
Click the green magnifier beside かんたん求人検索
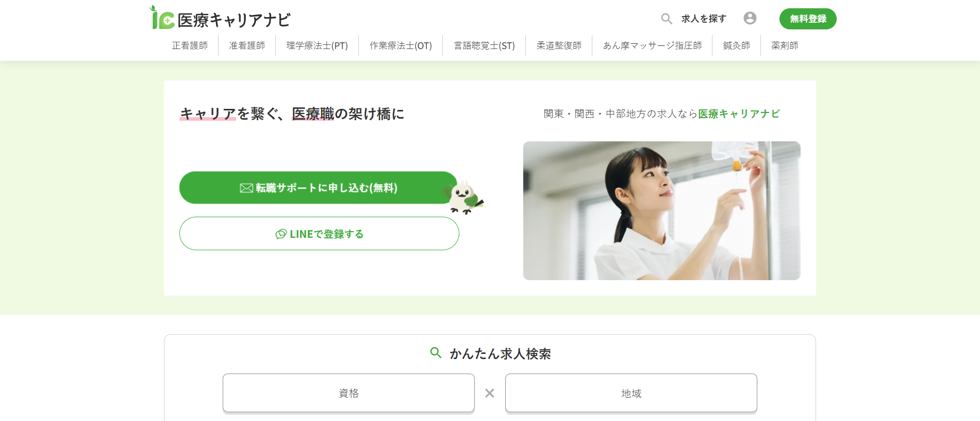436,353
